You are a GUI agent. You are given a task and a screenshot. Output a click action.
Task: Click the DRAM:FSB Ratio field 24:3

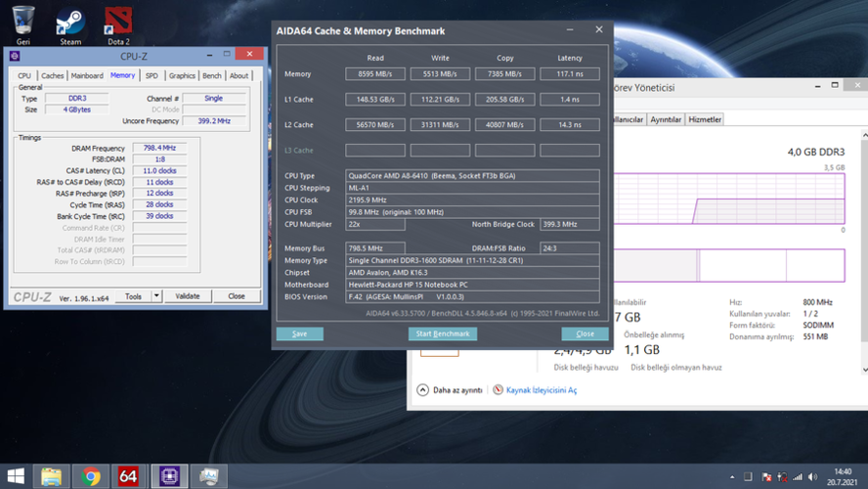tap(570, 248)
